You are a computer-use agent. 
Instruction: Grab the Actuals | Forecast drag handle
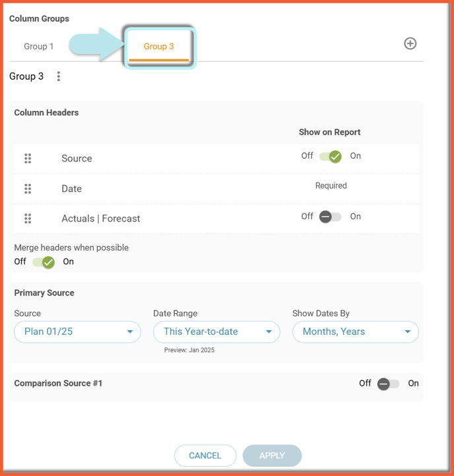(x=28, y=219)
